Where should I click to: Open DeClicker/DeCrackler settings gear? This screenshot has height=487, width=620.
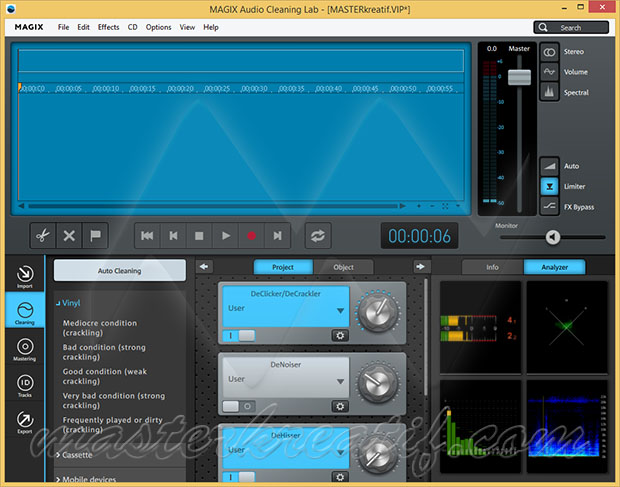click(x=340, y=336)
